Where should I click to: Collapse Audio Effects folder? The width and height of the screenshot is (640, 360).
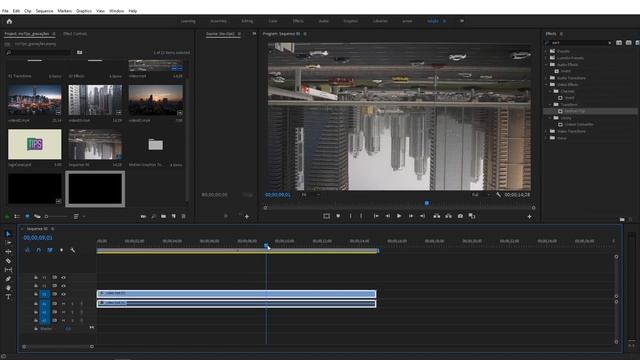coord(546,64)
